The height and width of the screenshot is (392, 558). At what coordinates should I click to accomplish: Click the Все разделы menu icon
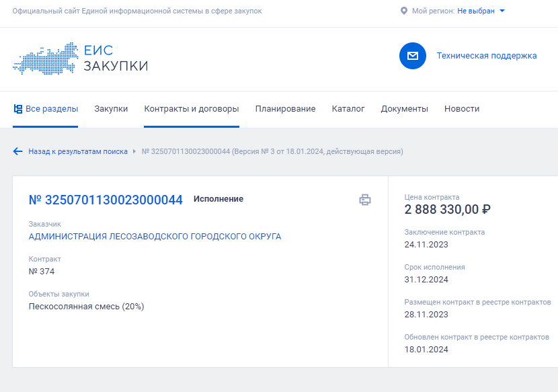point(17,109)
